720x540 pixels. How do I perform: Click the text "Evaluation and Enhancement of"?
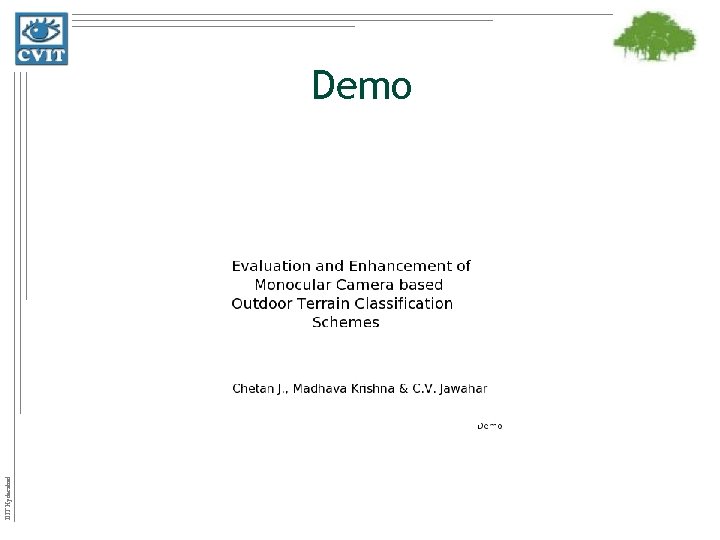tap(351, 266)
